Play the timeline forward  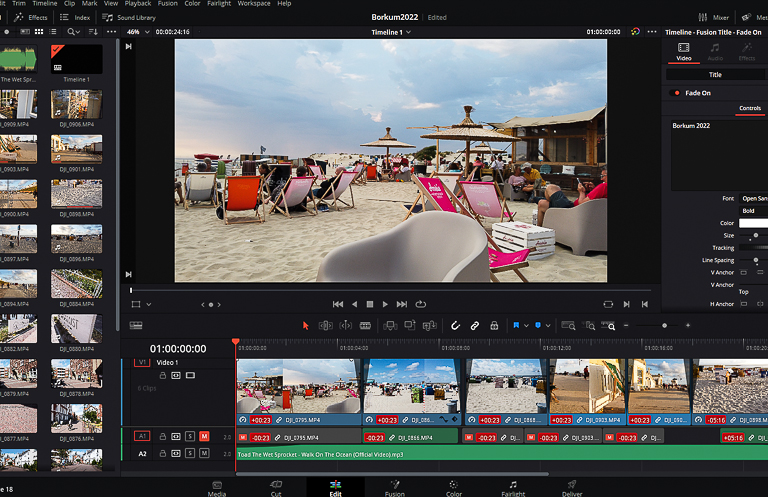[x=385, y=304]
